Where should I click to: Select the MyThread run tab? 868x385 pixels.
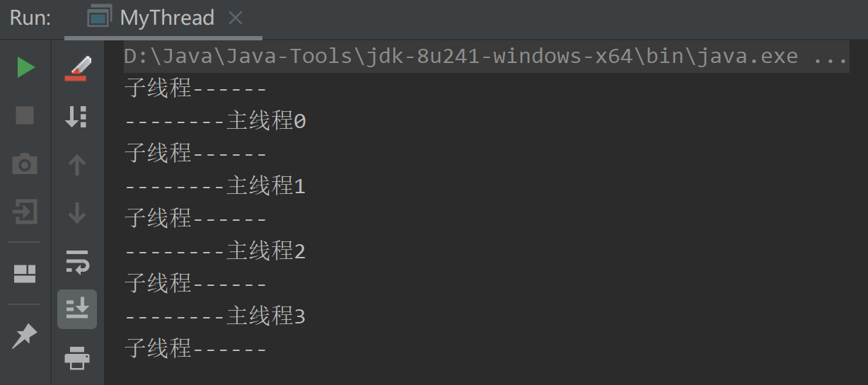click(167, 18)
